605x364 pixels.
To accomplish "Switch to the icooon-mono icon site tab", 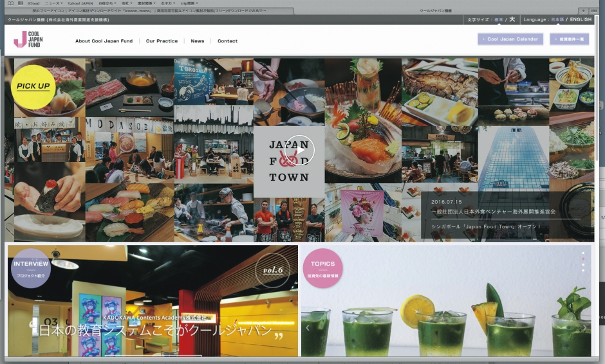I will [150, 11].
